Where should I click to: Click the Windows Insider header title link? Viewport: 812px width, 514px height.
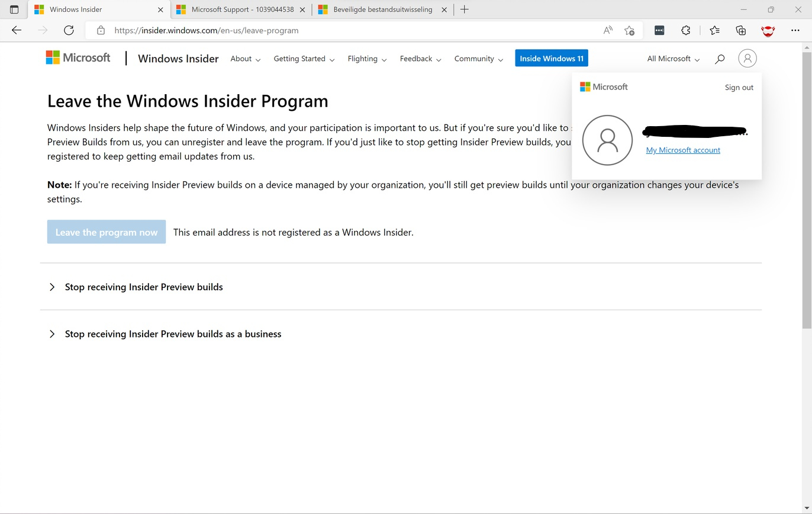point(178,59)
